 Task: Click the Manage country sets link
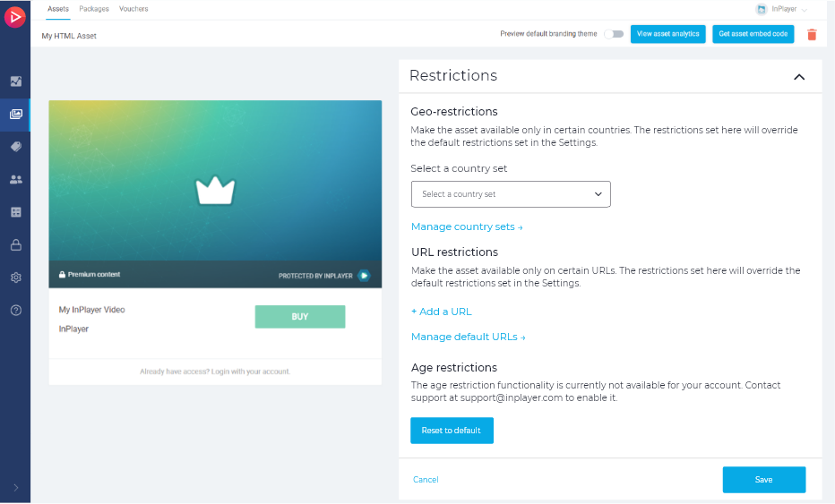(466, 226)
